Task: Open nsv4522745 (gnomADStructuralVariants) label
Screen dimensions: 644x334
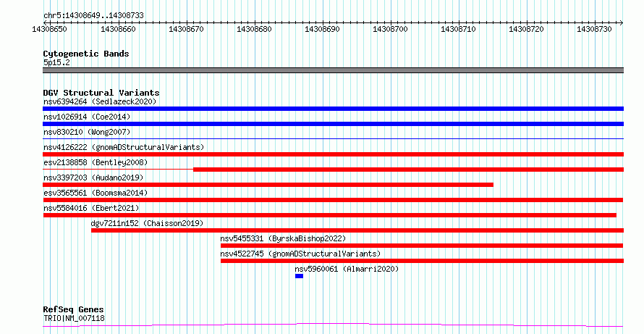Action: point(300,254)
